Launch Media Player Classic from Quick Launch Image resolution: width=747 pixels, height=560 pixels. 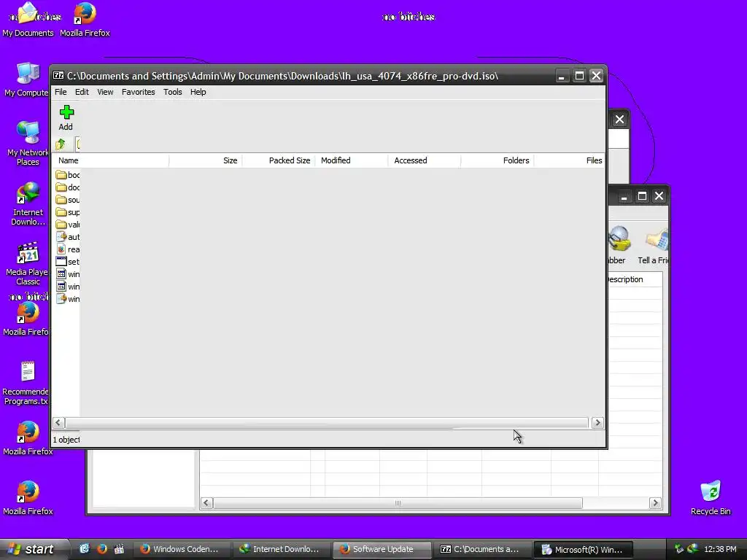(119, 549)
